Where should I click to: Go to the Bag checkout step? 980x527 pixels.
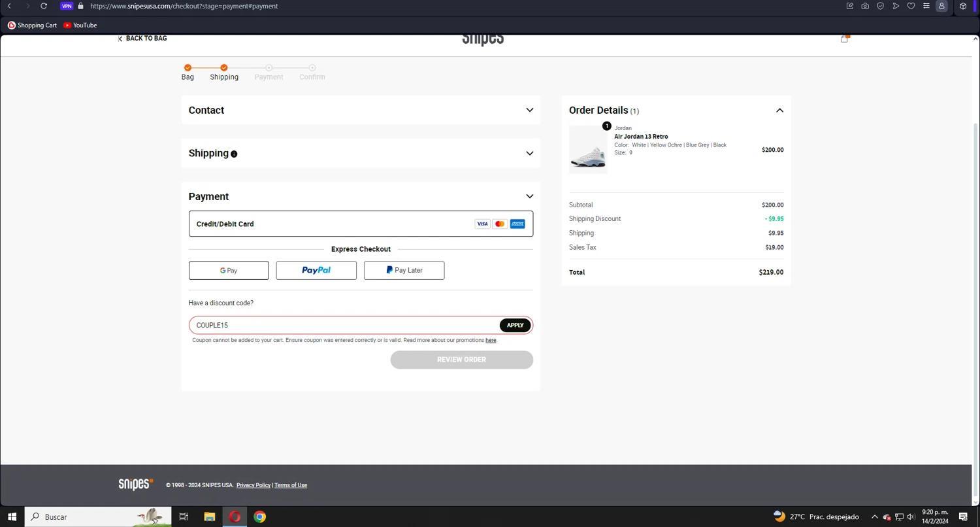[188, 72]
